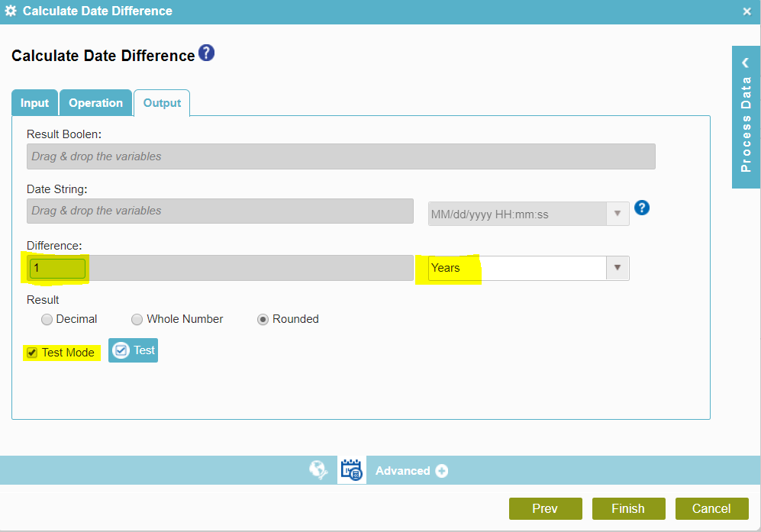Select the Rounded radio button

263,319
